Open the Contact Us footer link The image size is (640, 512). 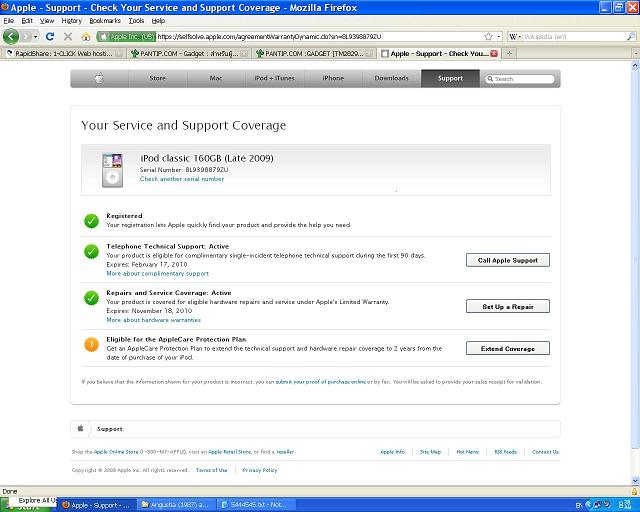point(545,452)
